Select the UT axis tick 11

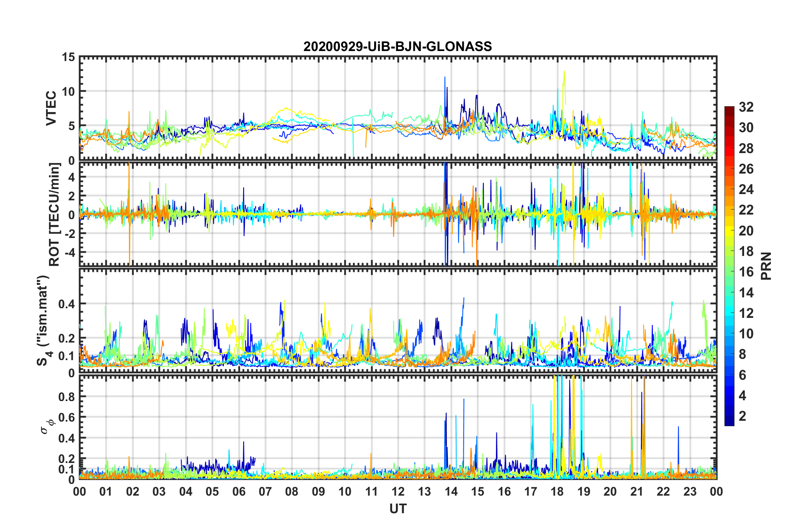pos(372,491)
